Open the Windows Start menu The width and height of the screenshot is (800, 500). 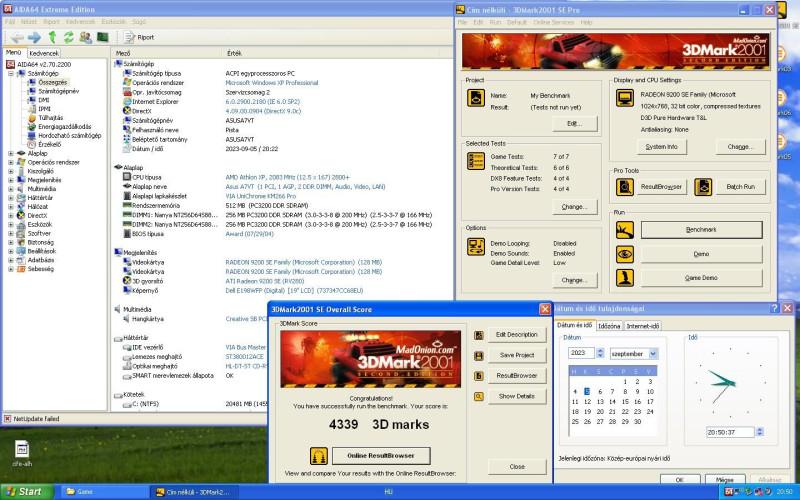coord(27,492)
